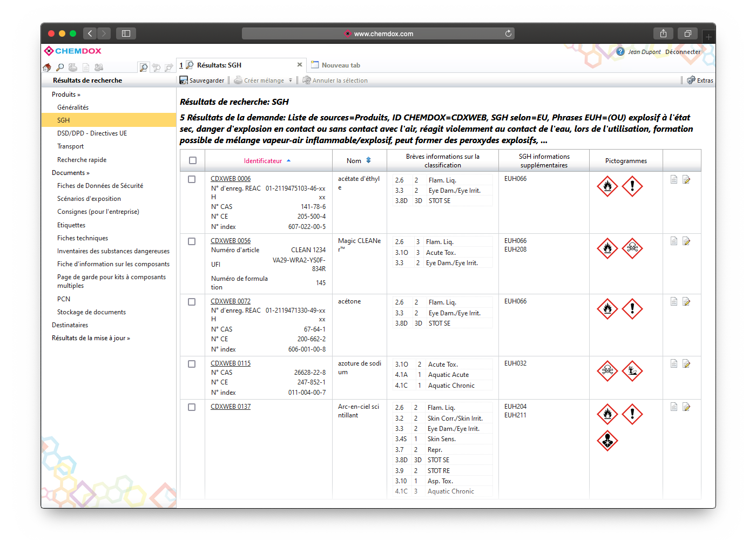
Task: Check the box for CDXWEB 0115
Action: pos(192,364)
